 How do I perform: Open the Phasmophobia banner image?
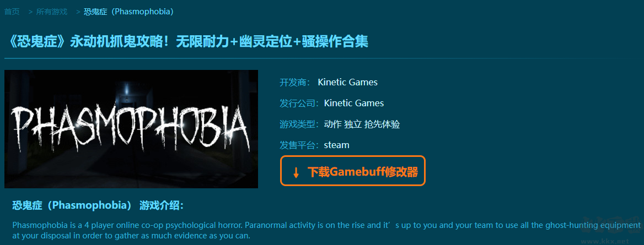click(x=131, y=129)
